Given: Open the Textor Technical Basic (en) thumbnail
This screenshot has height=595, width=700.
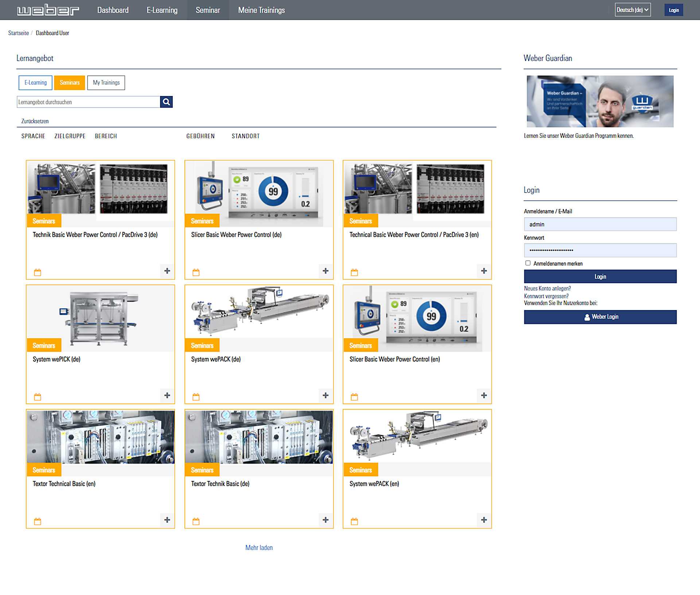Looking at the screenshot, I should pyautogui.click(x=101, y=437).
